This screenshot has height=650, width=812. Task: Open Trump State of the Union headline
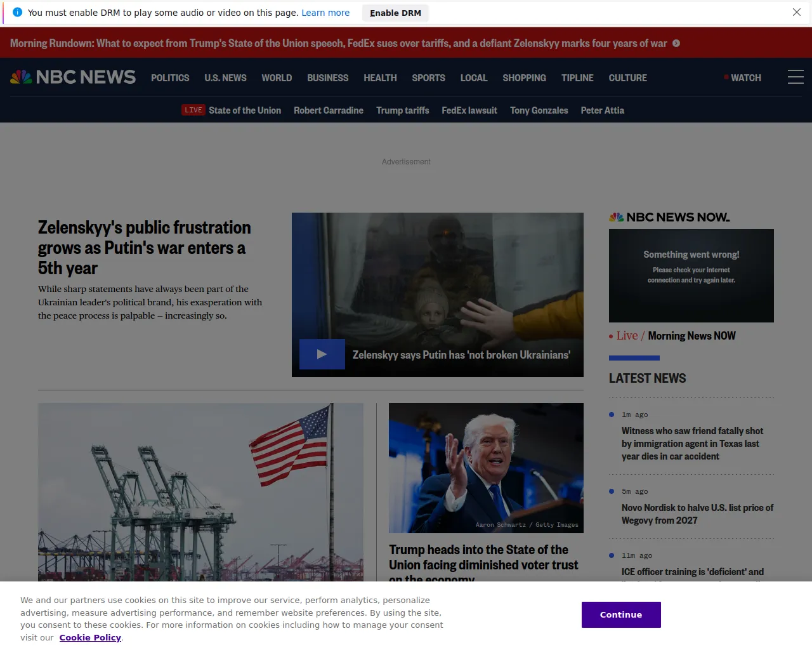pos(483,562)
